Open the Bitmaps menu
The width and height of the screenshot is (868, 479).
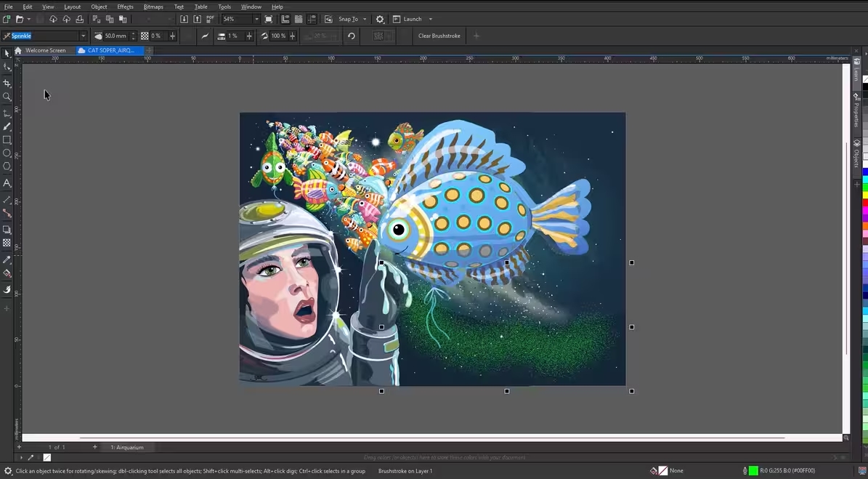pos(153,7)
